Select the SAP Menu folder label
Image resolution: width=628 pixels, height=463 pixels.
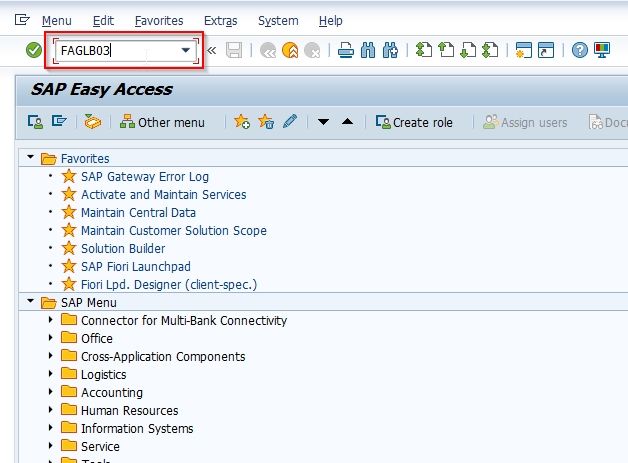point(89,303)
